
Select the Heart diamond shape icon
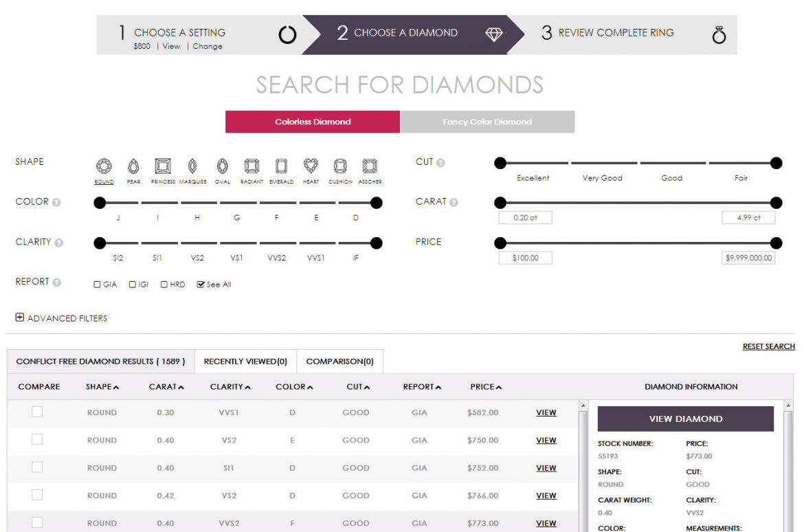pos(310,167)
